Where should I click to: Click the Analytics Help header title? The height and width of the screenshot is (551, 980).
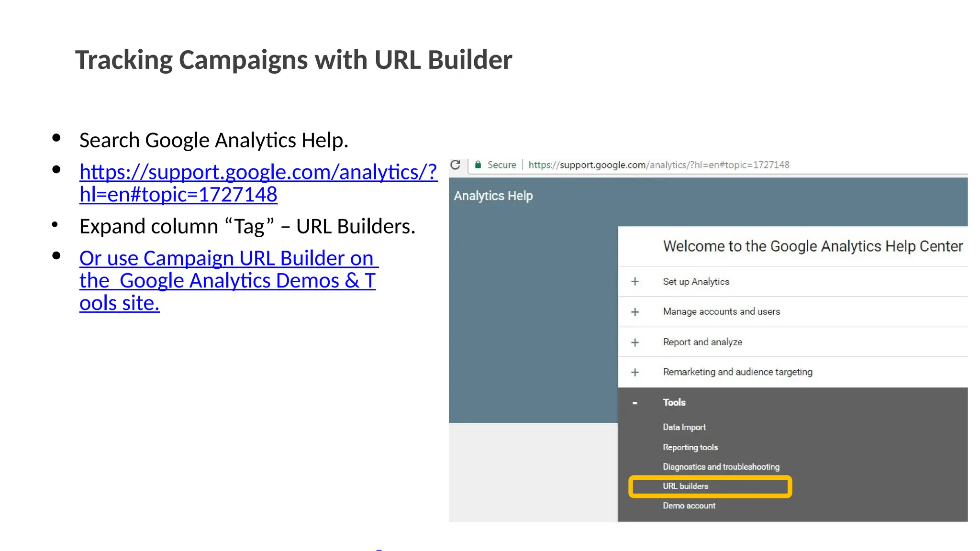tap(493, 196)
